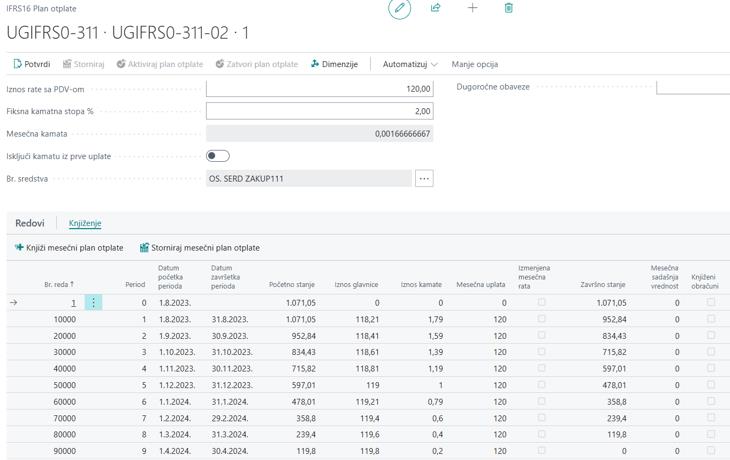The width and height of the screenshot is (730, 460).
Task: Tick Izmenjena mesečna rata for row 10000
Action: point(541,319)
